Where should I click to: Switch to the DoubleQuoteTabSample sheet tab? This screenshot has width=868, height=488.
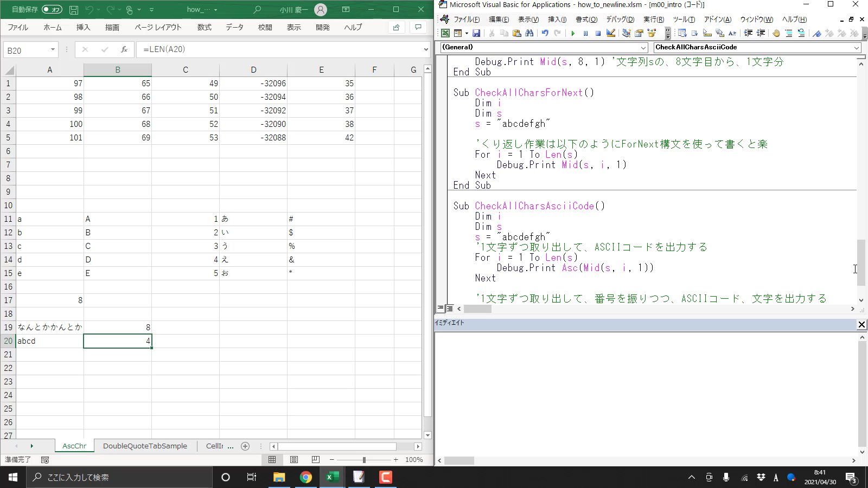coord(145,446)
